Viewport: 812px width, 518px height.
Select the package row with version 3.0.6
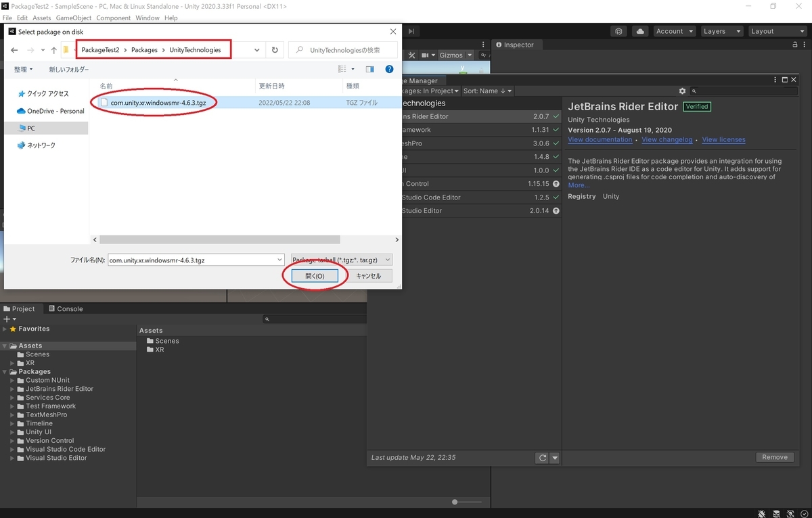pos(465,143)
